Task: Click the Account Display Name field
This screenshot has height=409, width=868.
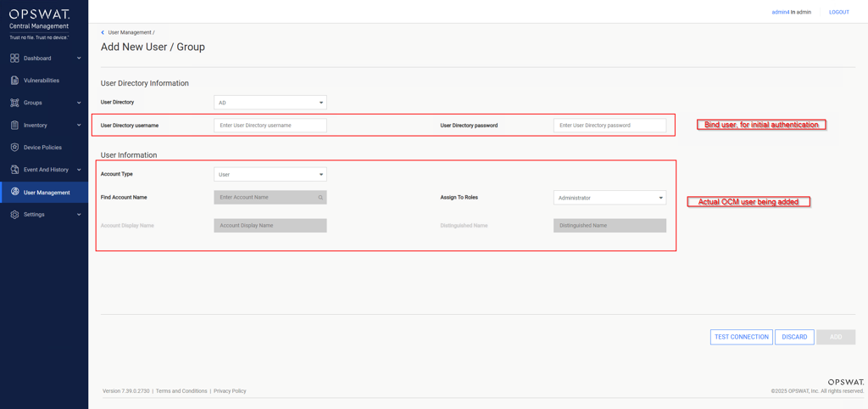Action: pyautogui.click(x=270, y=226)
